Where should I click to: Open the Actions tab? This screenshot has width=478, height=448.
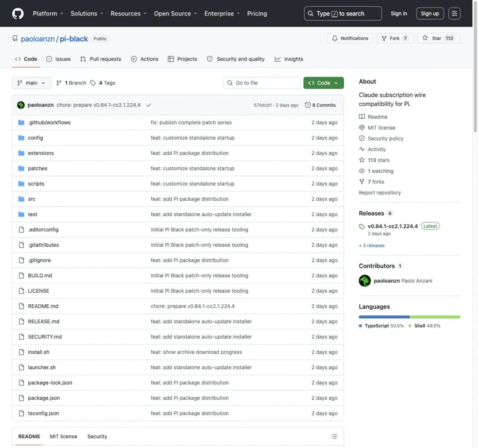coord(145,59)
